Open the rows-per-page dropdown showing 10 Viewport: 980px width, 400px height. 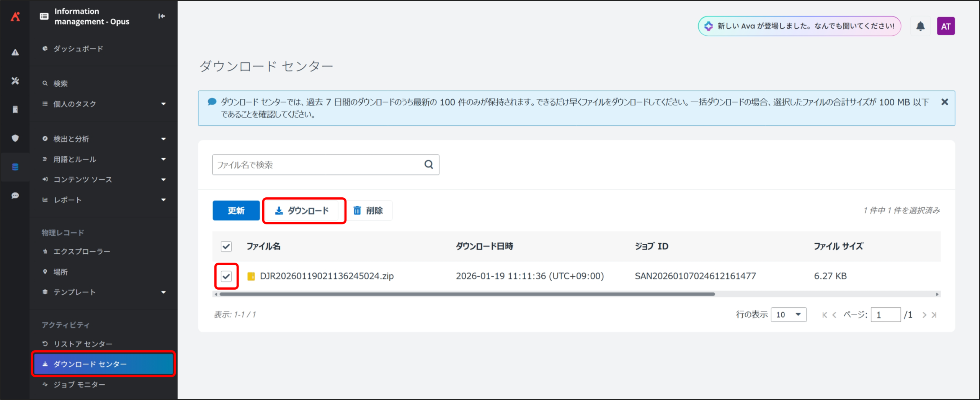pyautogui.click(x=788, y=315)
